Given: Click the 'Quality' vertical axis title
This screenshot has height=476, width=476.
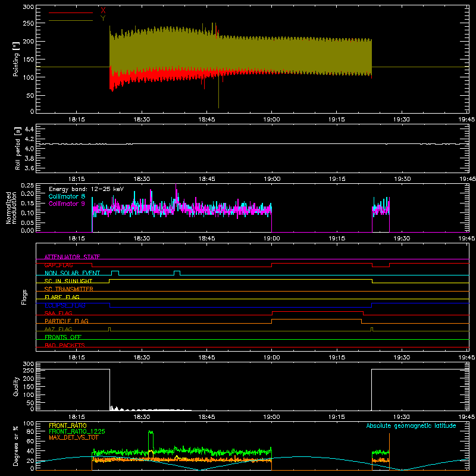Looking at the screenshot, I should click(x=16, y=386).
